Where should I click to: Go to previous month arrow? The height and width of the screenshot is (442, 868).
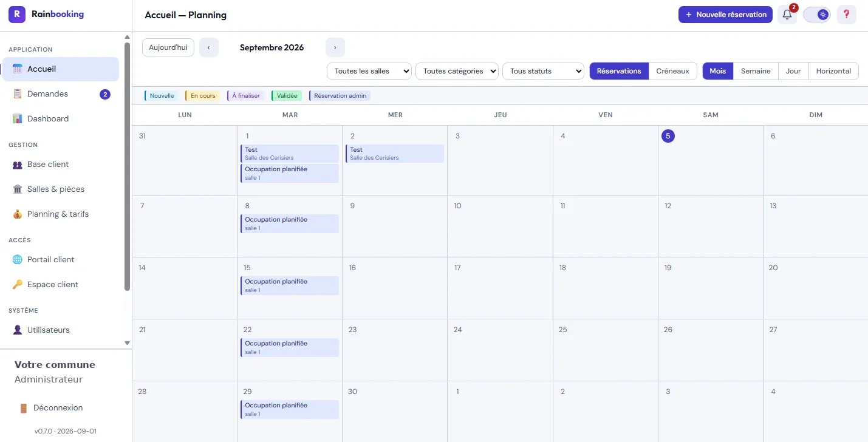209,47
